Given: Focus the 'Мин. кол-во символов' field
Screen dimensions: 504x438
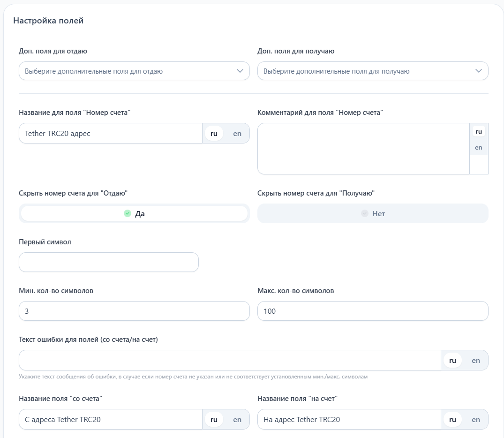Looking at the screenshot, I should [x=134, y=311].
